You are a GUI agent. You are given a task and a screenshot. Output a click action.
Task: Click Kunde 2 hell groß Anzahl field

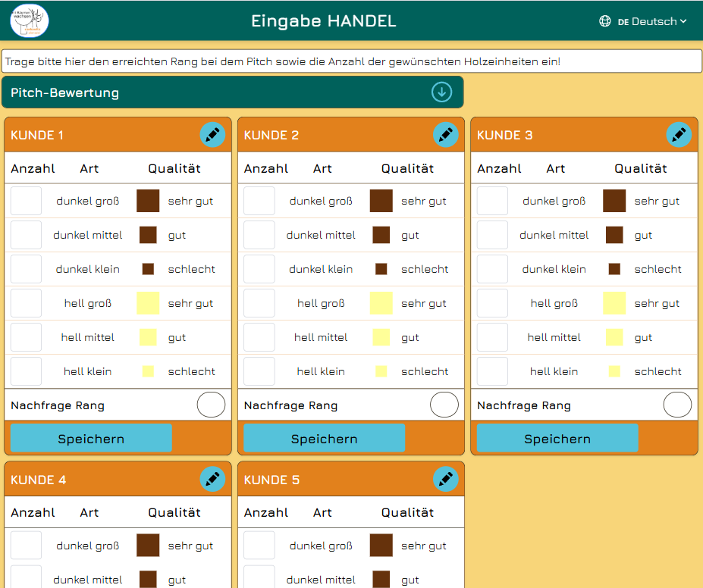[x=259, y=303]
